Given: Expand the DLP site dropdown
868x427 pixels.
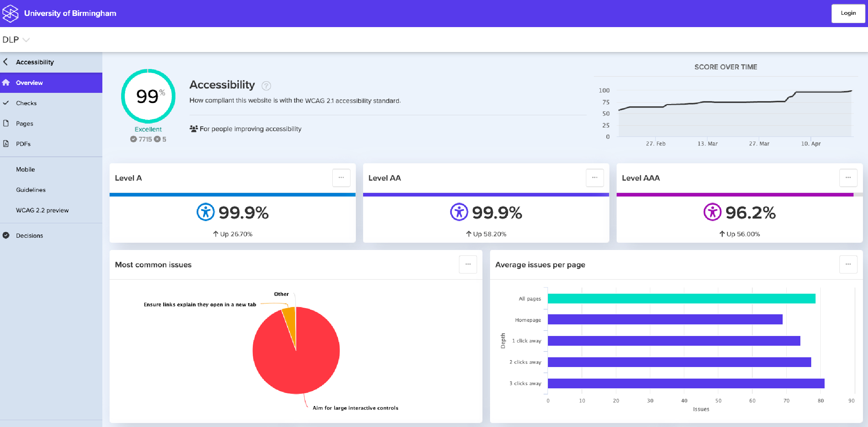Looking at the screenshot, I should point(26,40).
